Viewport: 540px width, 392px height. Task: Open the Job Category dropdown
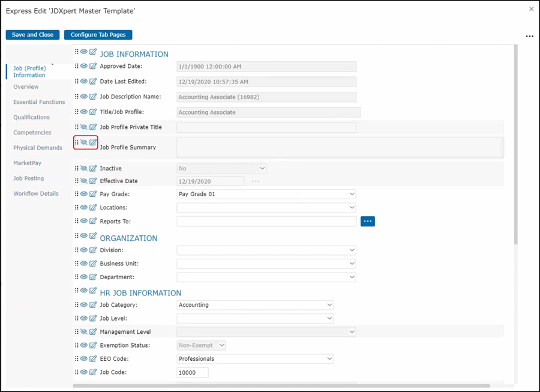(x=329, y=305)
